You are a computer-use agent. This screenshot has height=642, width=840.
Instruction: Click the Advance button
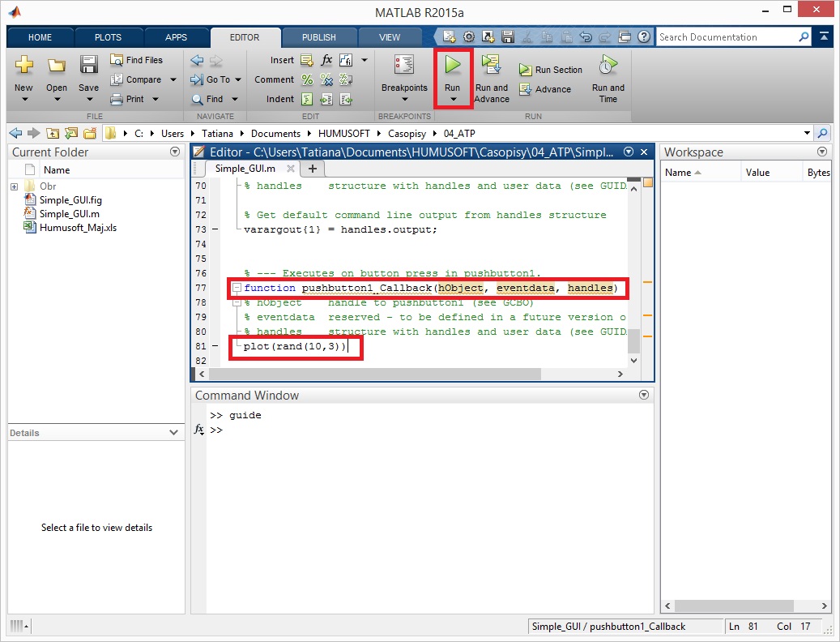point(545,89)
